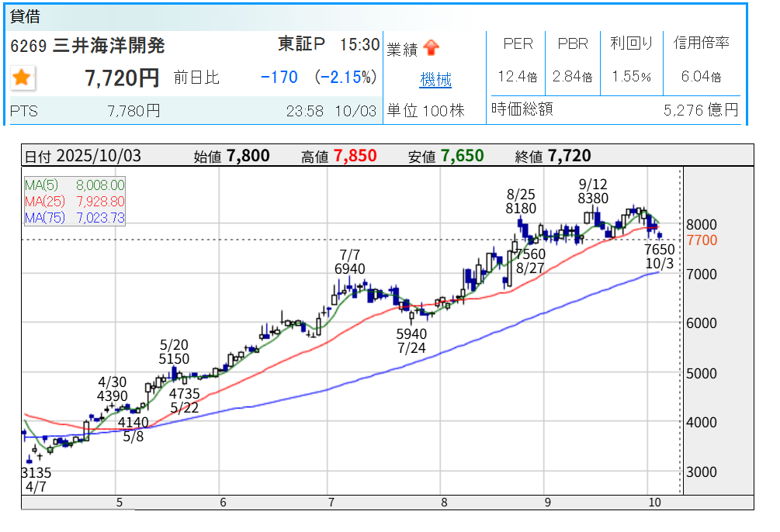
Task: Click the orange 7700 price axis label
Action: 702,240
